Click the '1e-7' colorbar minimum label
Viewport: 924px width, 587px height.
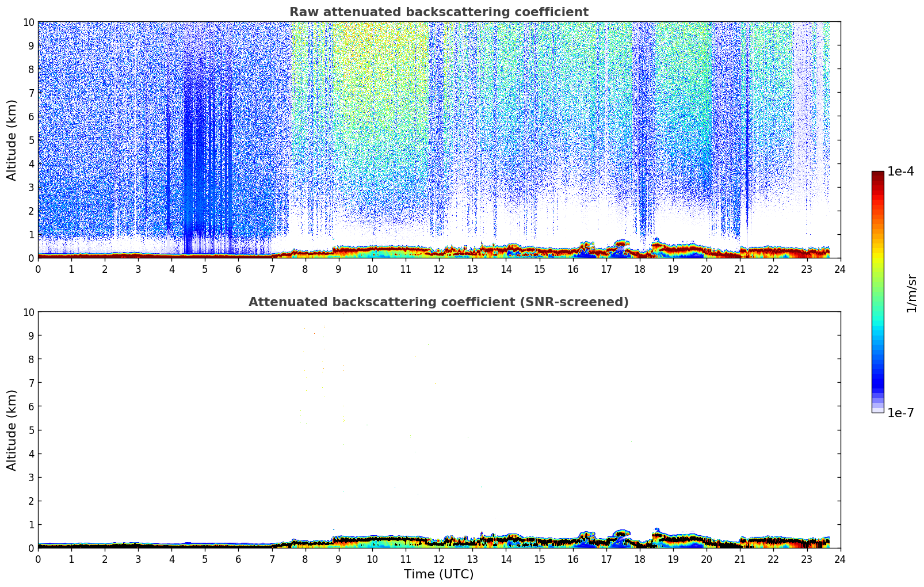tap(900, 413)
